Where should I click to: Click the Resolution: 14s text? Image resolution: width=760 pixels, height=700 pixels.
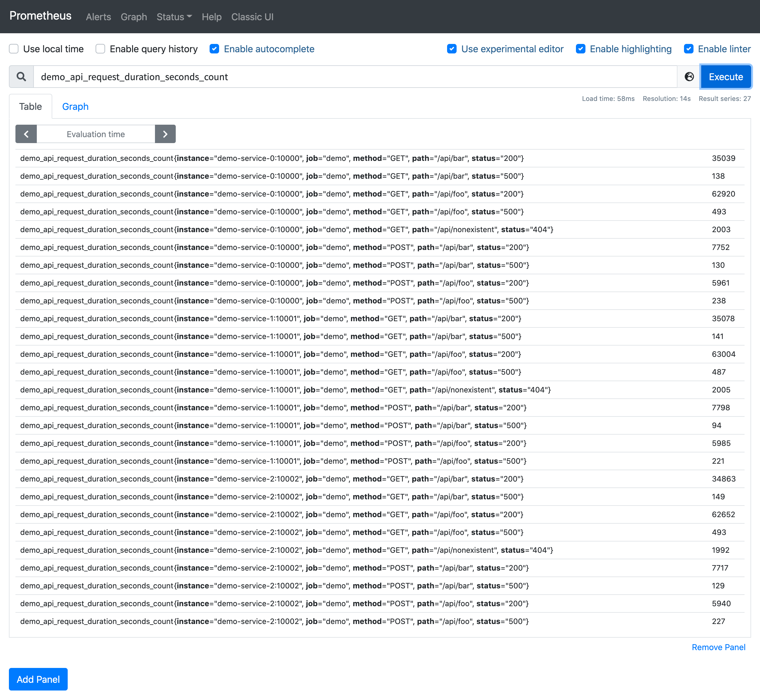[x=666, y=99]
